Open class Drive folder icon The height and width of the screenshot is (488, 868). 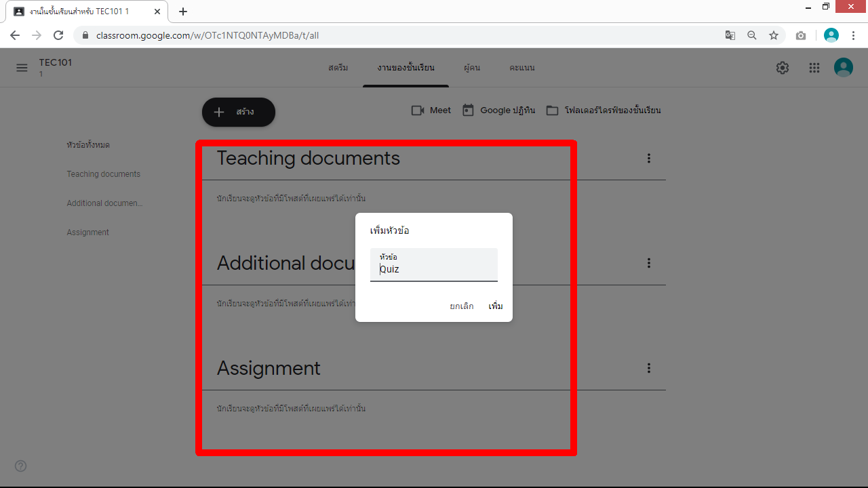tap(553, 110)
